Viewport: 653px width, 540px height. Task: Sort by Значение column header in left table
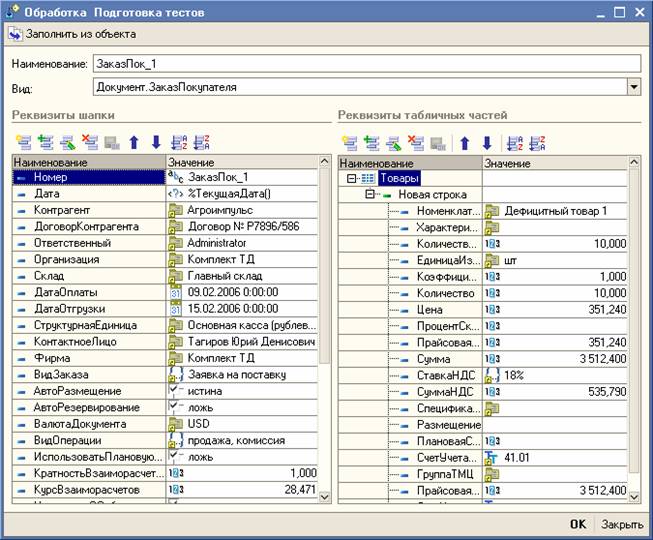click(242, 162)
